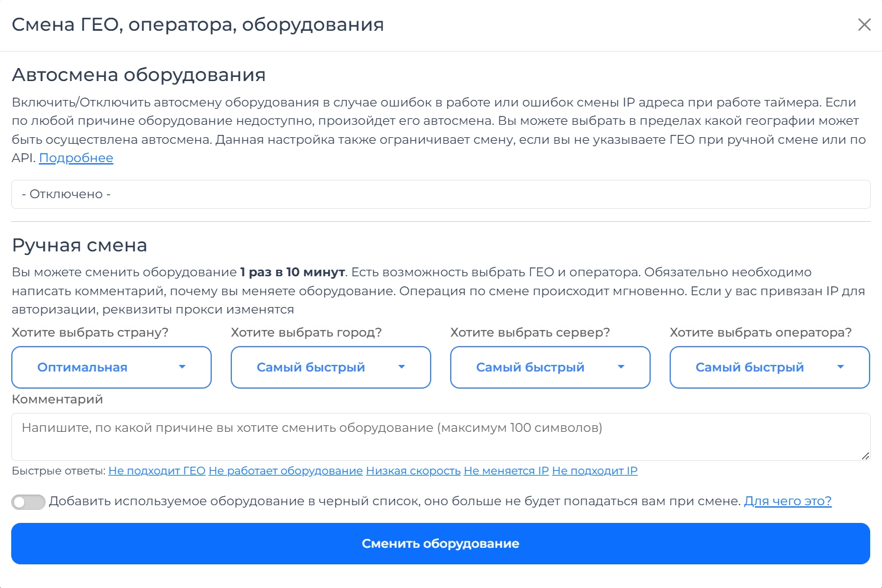Screen dimensions: 882x588
Task: Click the city dropdown caret icon
Action: 402,367
